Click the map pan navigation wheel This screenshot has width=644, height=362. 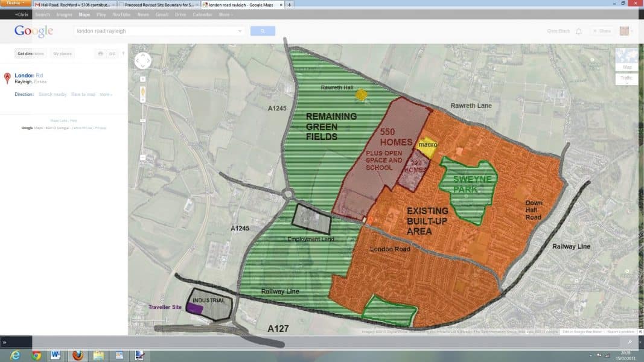pyautogui.click(x=143, y=61)
